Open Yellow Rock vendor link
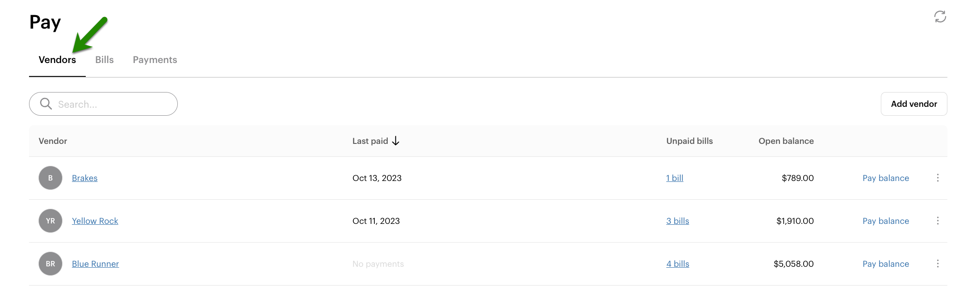 95,221
